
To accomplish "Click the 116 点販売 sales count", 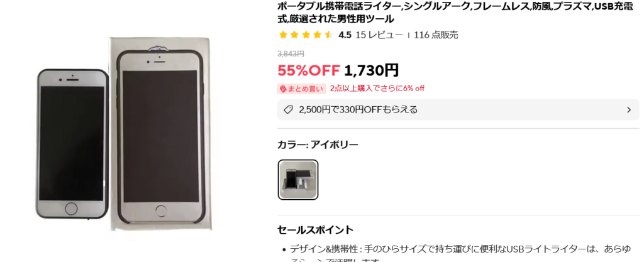I will click(436, 35).
